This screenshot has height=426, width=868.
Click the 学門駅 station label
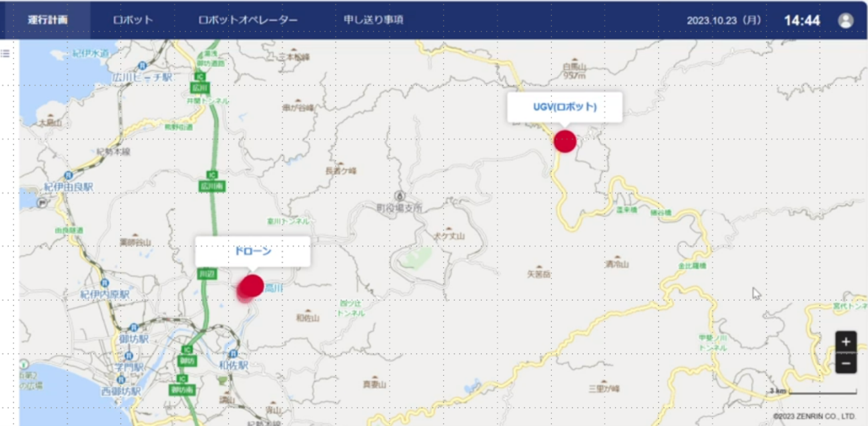tap(129, 367)
